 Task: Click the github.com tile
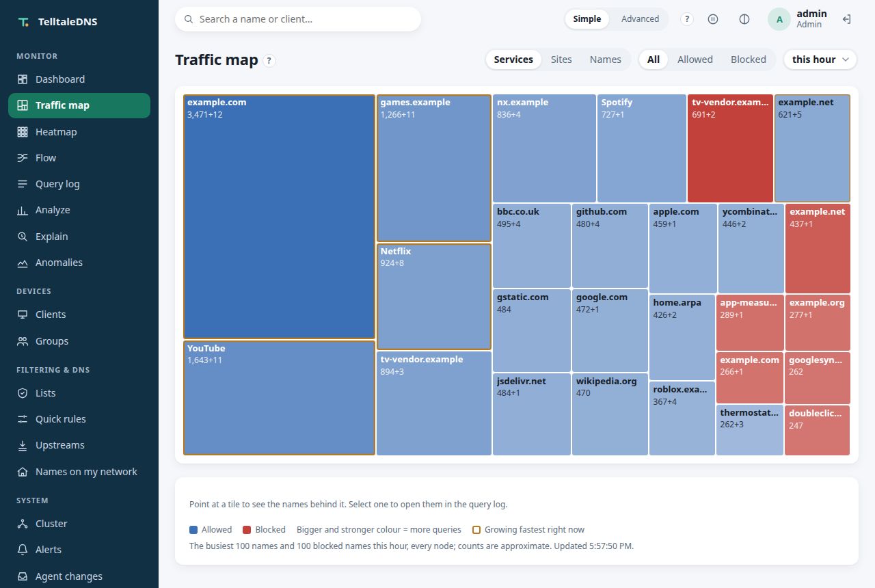[610, 245]
